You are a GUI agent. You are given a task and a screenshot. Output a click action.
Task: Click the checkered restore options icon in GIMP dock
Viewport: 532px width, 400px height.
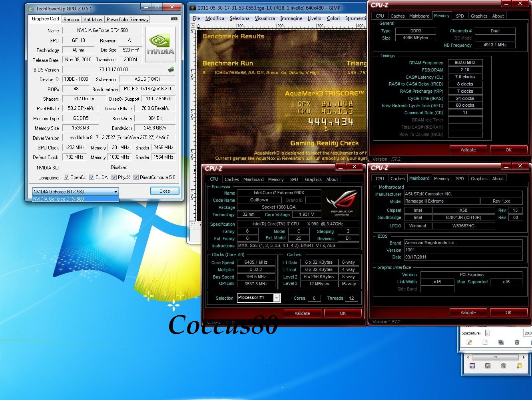click(x=488, y=366)
